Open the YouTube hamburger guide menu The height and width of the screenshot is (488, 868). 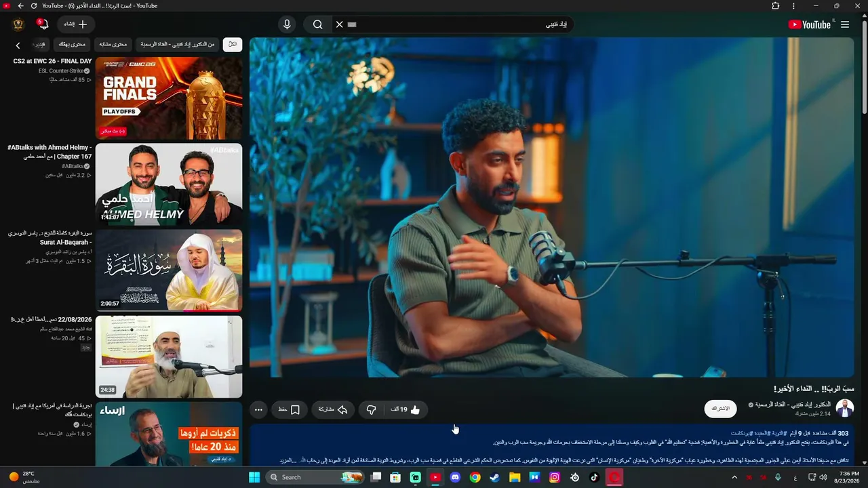pos(844,24)
